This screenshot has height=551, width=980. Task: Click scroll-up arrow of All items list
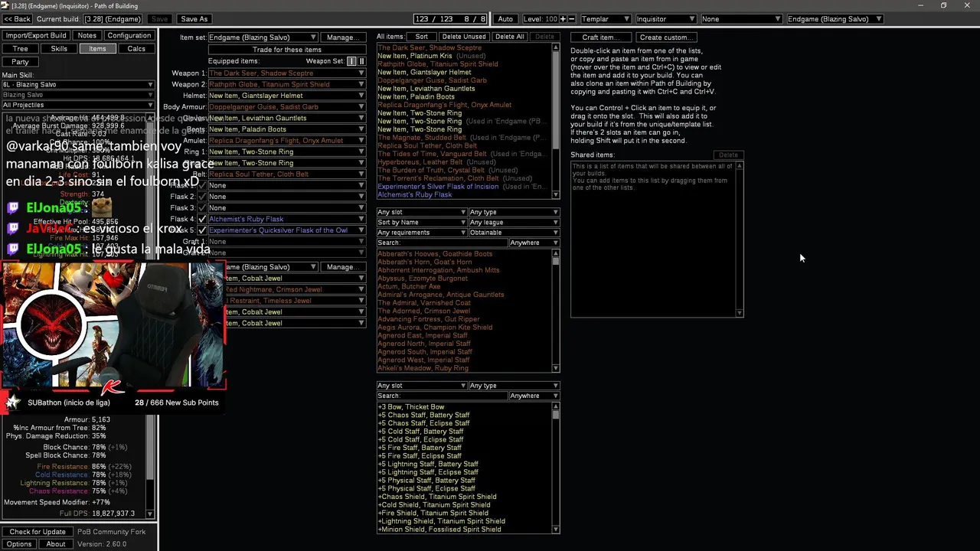click(556, 47)
